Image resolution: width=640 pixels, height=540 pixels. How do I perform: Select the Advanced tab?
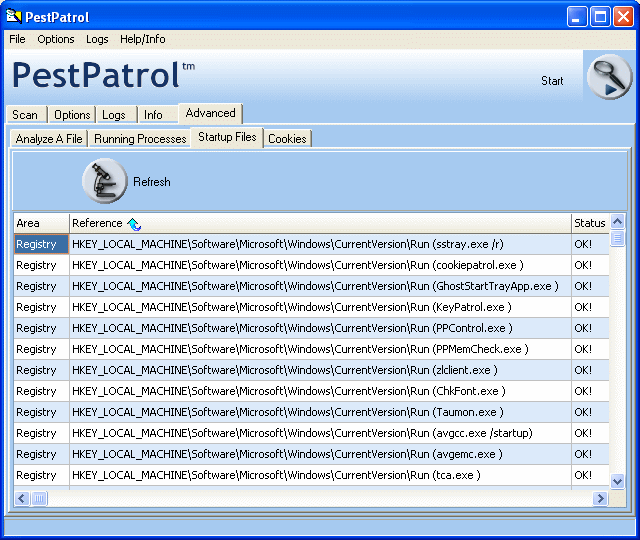(211, 113)
